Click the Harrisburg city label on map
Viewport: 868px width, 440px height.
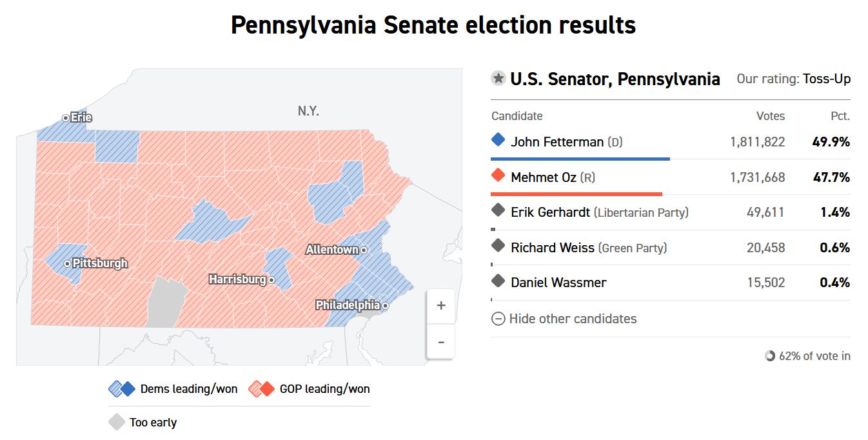click(237, 279)
